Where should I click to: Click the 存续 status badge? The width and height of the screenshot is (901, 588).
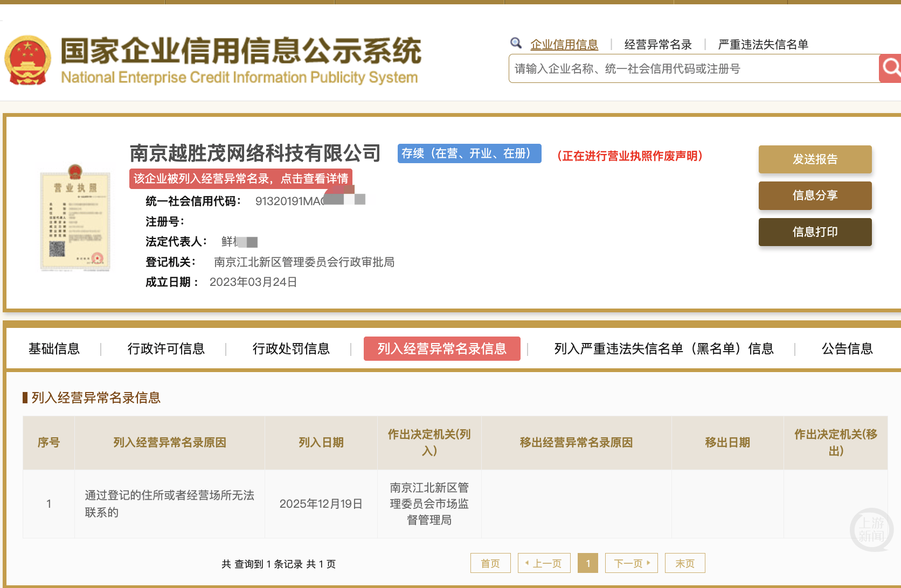[469, 153]
